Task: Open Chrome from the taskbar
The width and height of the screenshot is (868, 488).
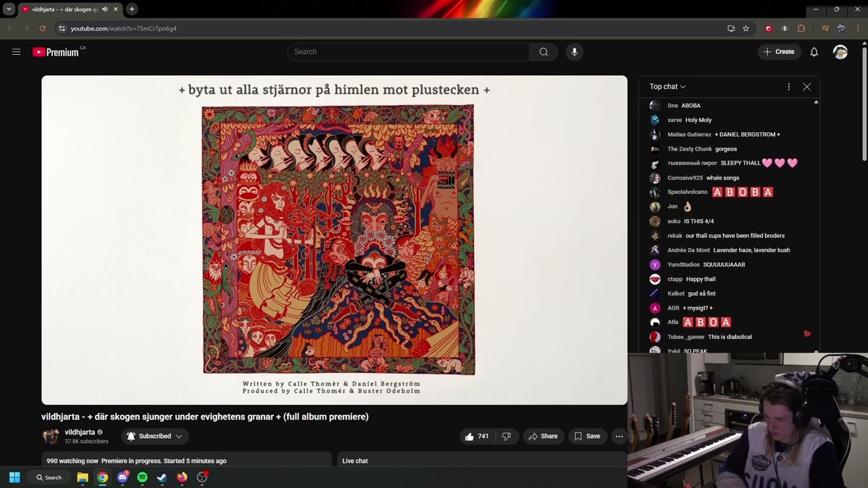Action: tap(102, 477)
